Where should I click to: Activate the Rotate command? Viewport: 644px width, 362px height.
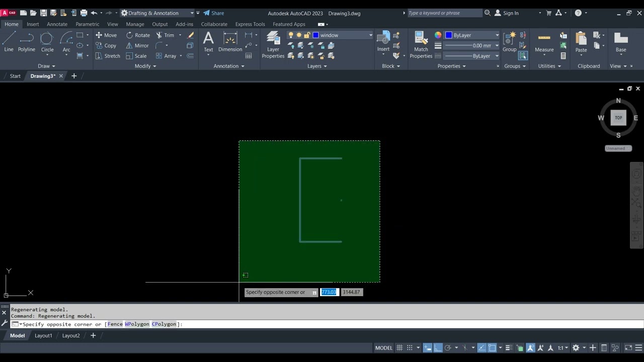138,35
